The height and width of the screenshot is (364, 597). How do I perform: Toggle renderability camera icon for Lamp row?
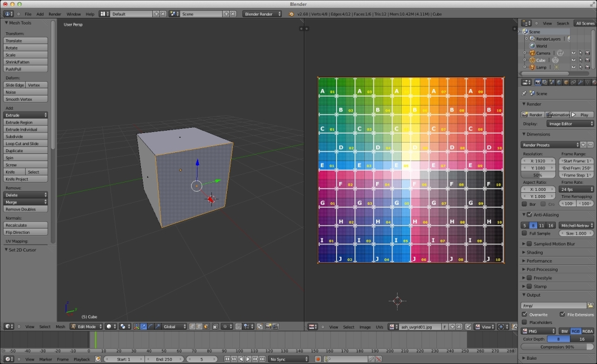tap(587, 67)
